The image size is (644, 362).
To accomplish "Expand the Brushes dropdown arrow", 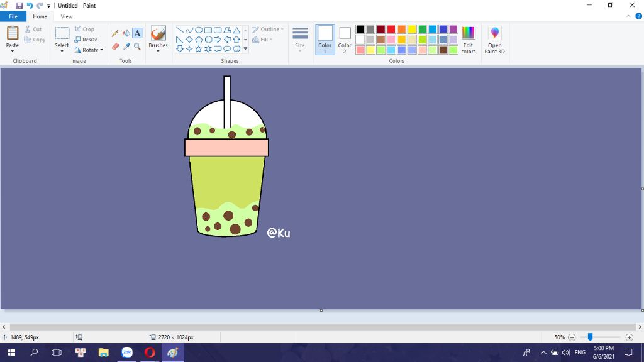I will point(158,51).
